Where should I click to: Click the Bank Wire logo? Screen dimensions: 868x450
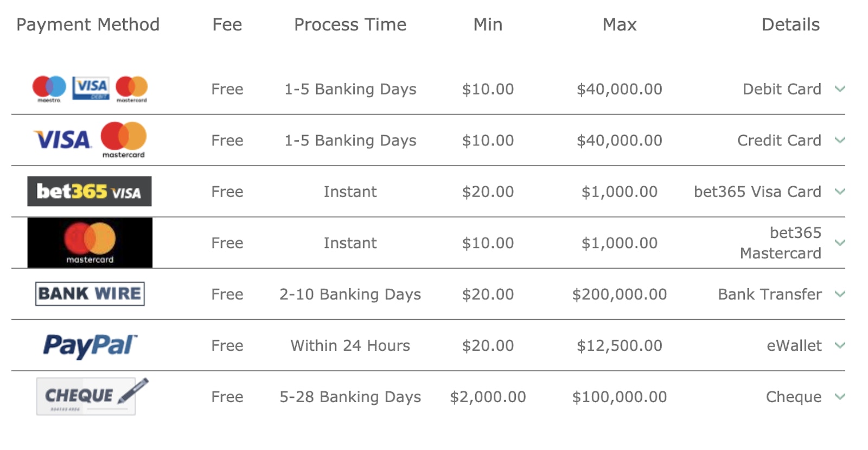pos(90,294)
